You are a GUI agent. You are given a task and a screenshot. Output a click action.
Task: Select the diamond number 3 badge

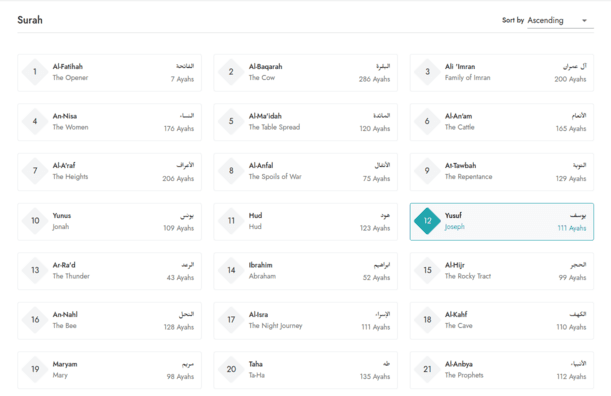(427, 72)
